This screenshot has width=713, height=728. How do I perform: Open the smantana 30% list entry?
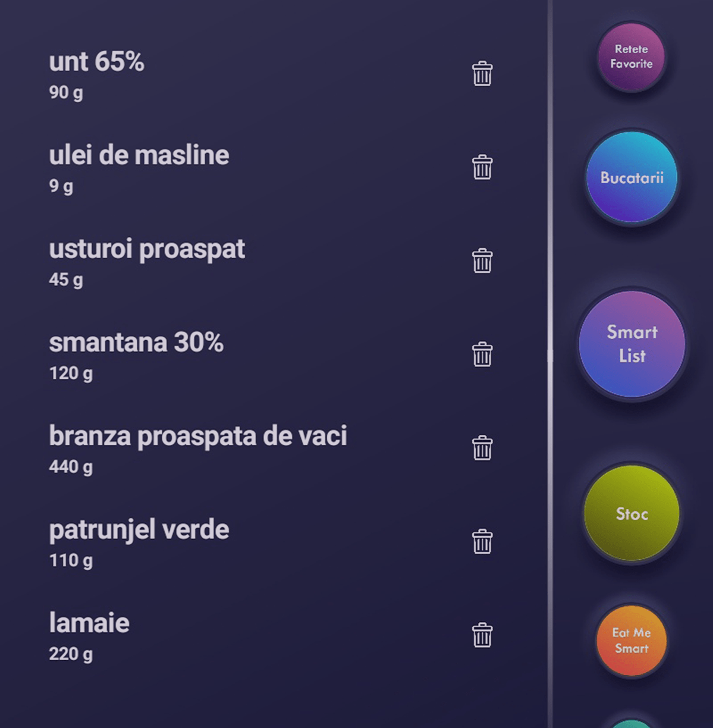pyautogui.click(x=136, y=343)
